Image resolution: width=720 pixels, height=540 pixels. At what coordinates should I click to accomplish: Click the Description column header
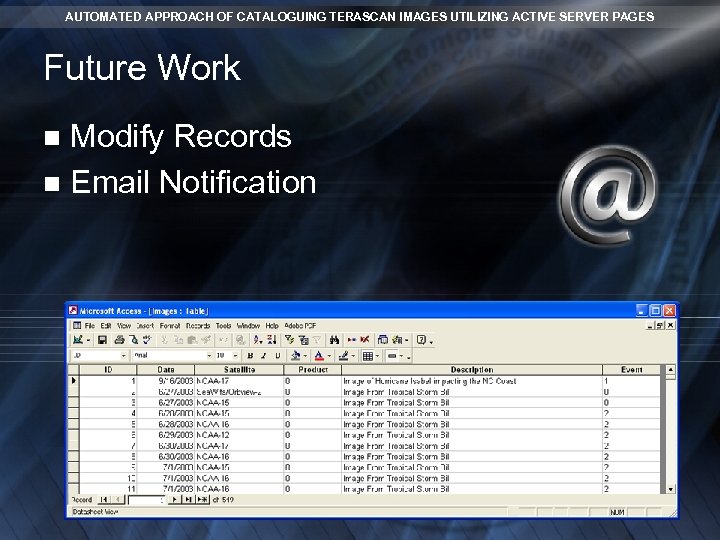472,370
